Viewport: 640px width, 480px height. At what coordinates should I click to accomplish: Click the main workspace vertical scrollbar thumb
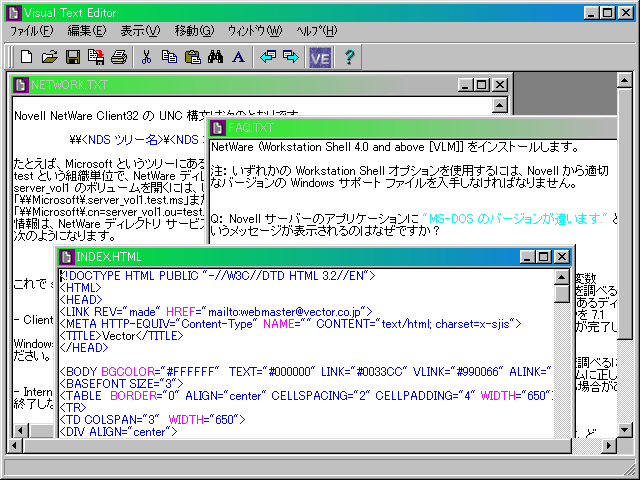[624, 214]
